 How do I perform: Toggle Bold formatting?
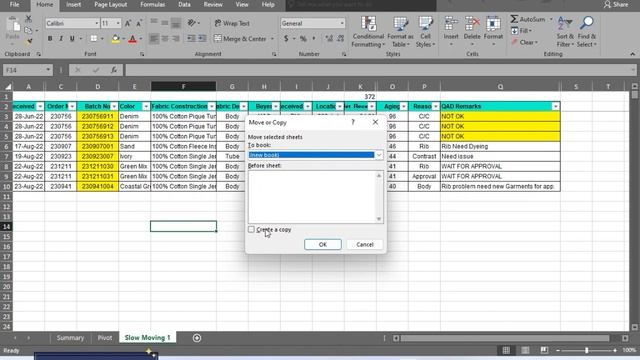pos(50,39)
